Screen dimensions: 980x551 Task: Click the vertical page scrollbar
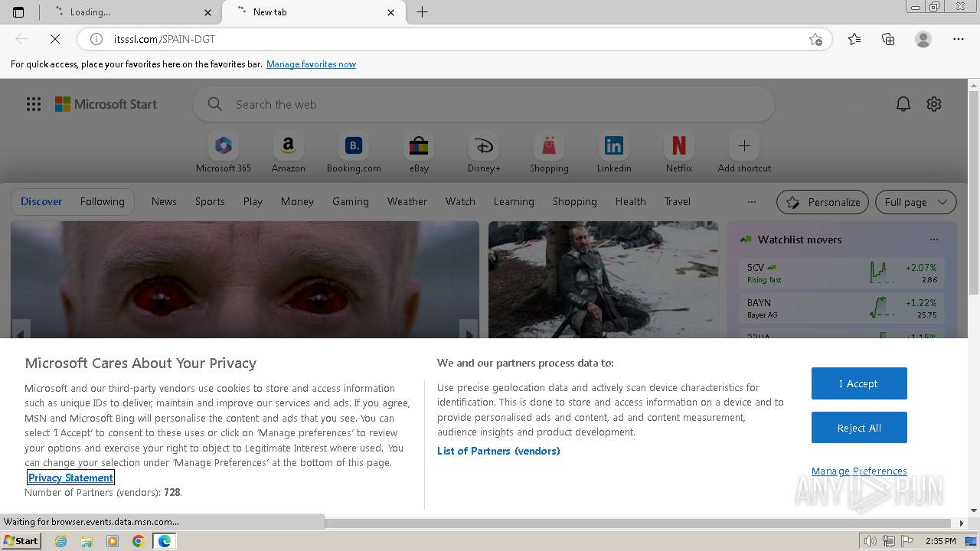[x=974, y=191]
